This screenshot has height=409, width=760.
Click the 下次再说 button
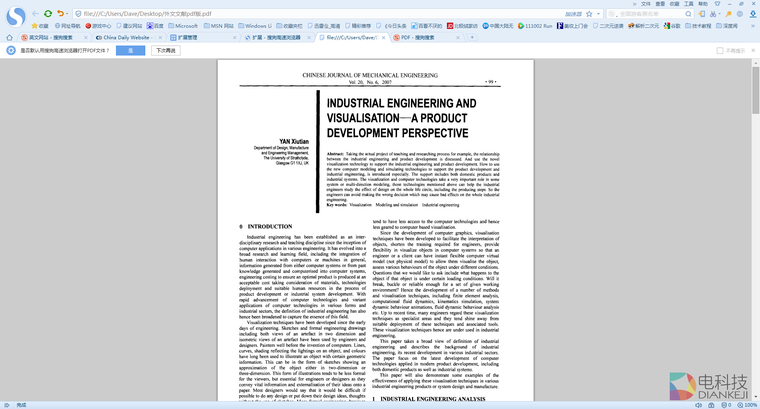[x=165, y=49]
